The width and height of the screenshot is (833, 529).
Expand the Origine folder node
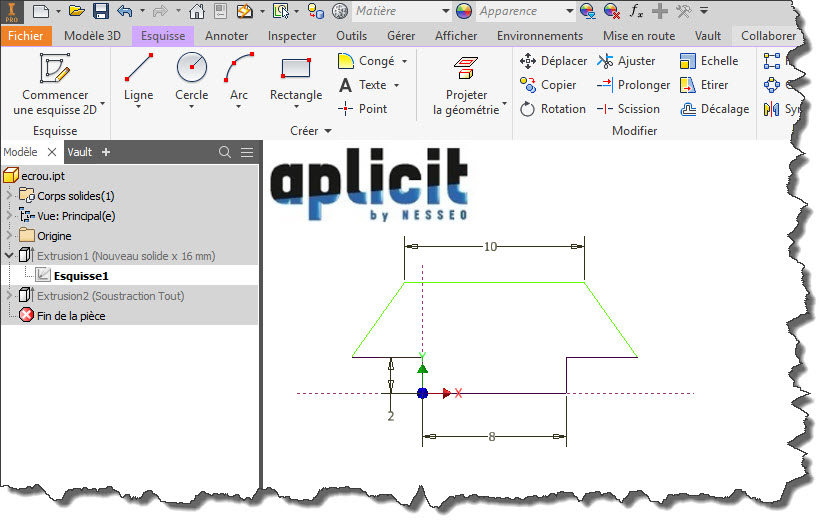pyautogui.click(x=10, y=236)
